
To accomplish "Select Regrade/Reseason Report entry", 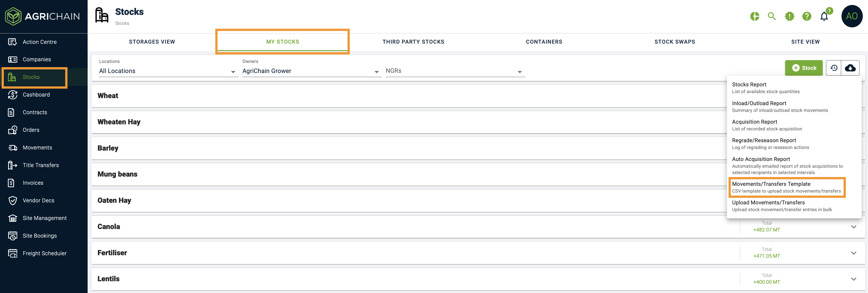I will (794, 144).
